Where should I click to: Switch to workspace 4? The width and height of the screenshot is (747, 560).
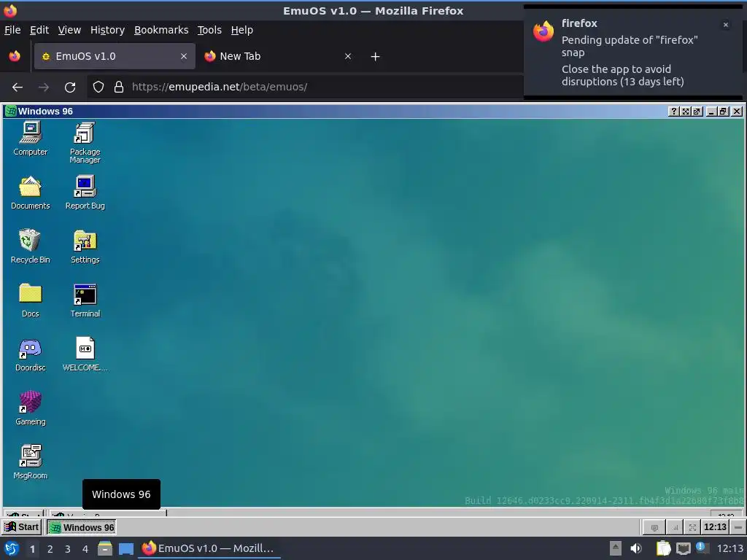[85, 548]
